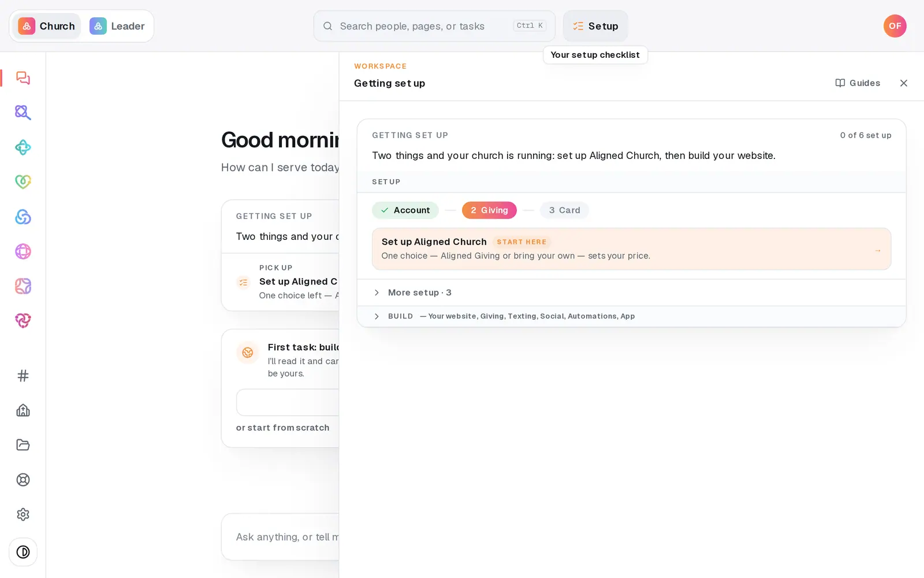The image size is (924, 578).
Task: Open Guides in the setup panel
Action: (858, 83)
